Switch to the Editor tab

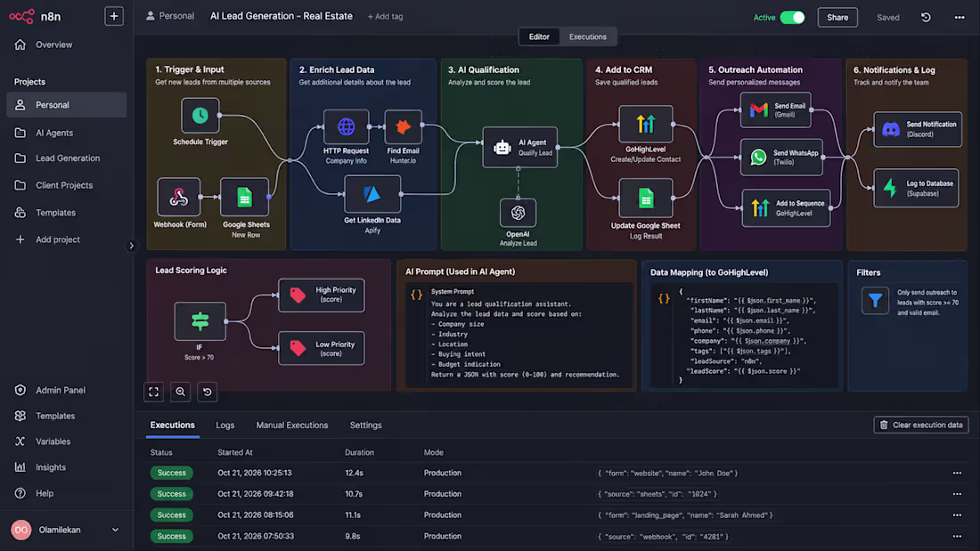[539, 36]
